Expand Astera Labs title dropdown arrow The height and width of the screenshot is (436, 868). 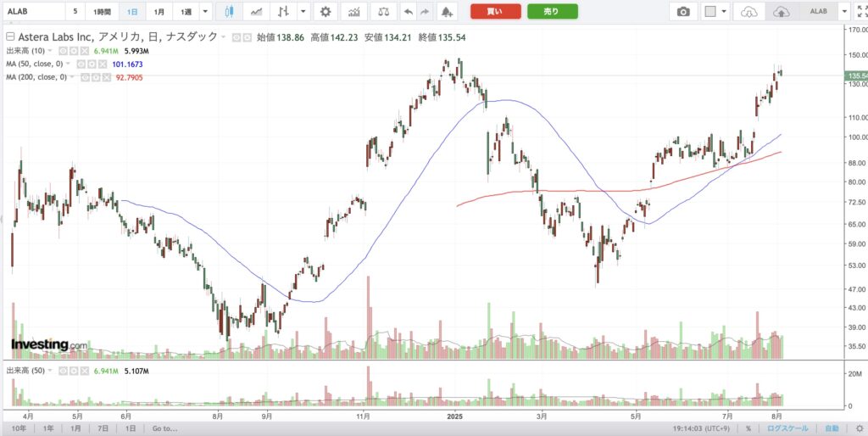pos(223,37)
